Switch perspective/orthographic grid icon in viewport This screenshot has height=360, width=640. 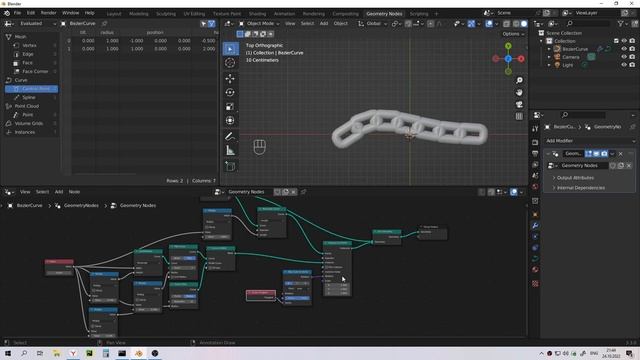click(519, 116)
